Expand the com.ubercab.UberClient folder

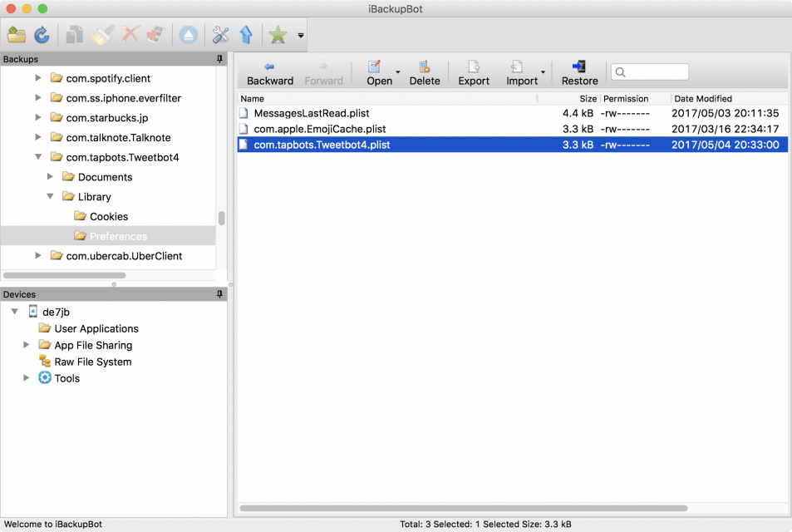(38, 256)
